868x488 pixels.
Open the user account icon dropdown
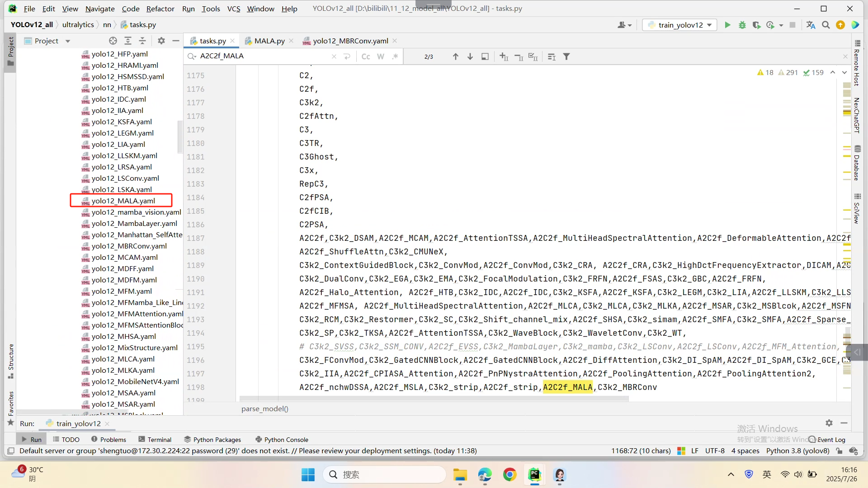pos(624,25)
